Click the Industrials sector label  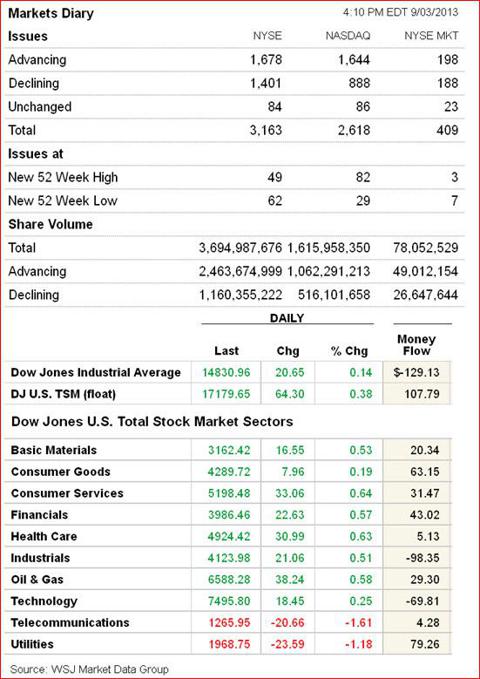pyautogui.click(x=40, y=558)
